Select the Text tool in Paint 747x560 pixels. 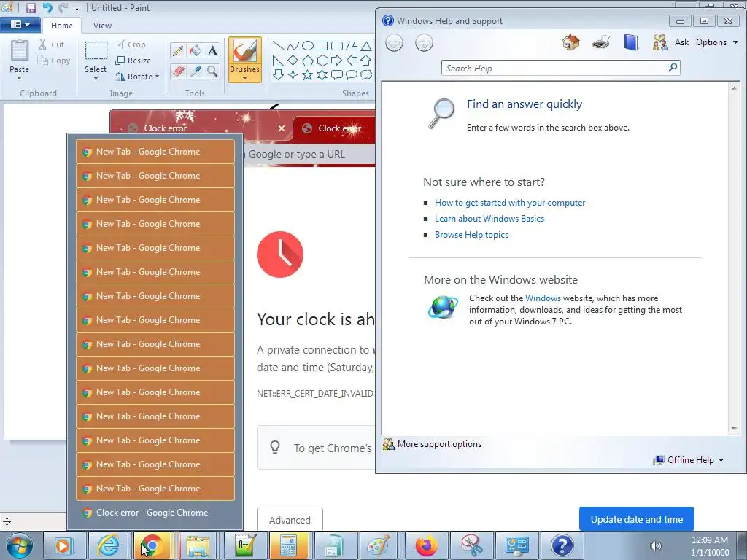[212, 50]
